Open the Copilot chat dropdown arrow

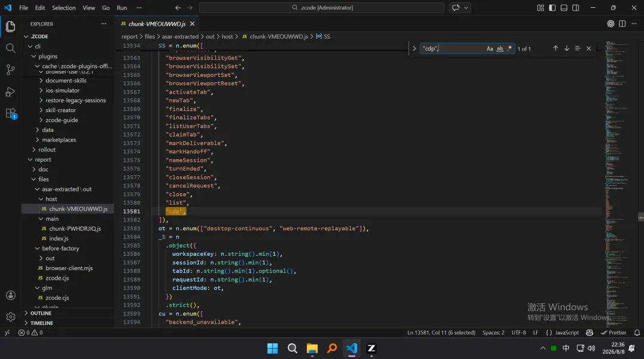[466, 7]
